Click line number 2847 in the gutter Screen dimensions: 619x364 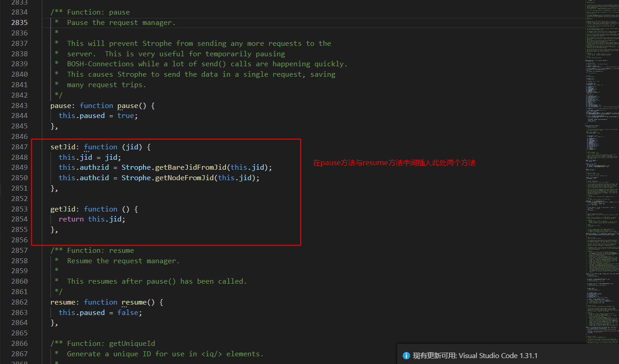[x=20, y=147]
